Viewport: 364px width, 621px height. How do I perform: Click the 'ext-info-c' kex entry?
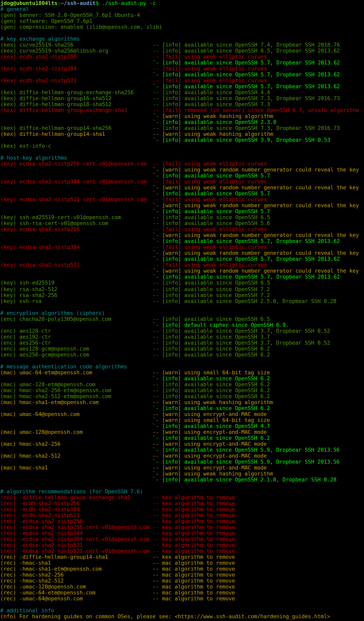click(35, 146)
